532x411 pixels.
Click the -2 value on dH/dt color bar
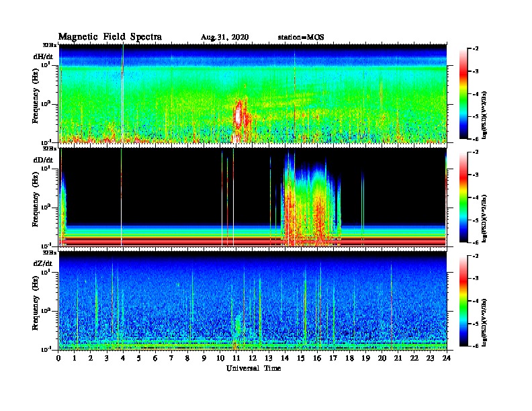coord(476,49)
